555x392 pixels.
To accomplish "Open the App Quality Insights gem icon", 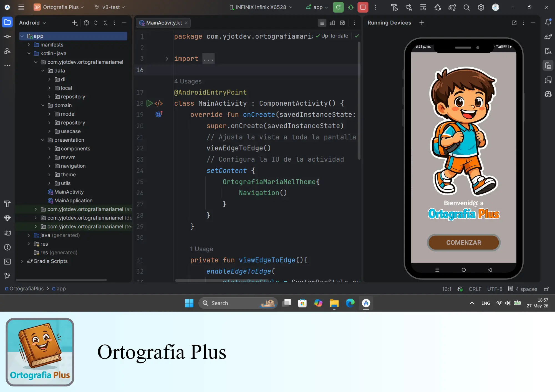I will [x=7, y=218].
